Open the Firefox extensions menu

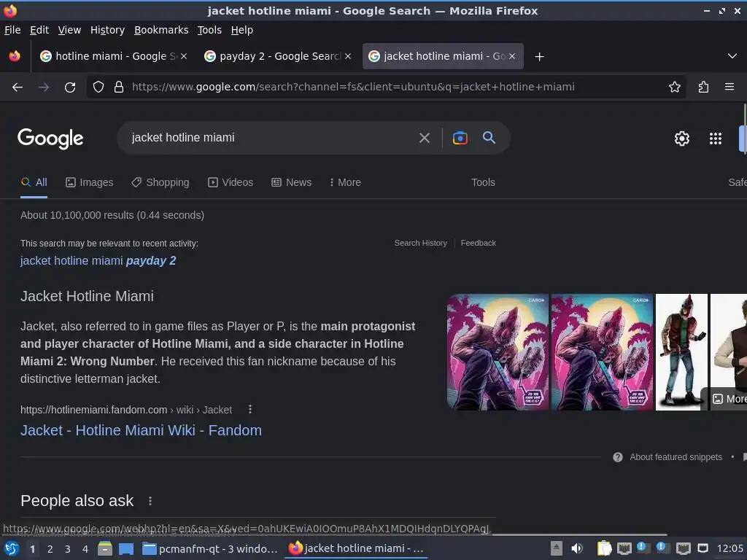tap(703, 87)
